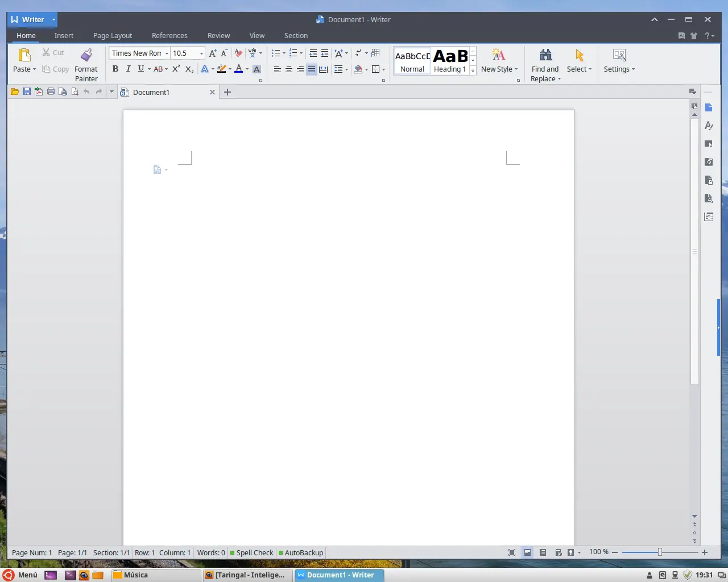
Task: Apply italic formatting
Action: click(x=128, y=69)
